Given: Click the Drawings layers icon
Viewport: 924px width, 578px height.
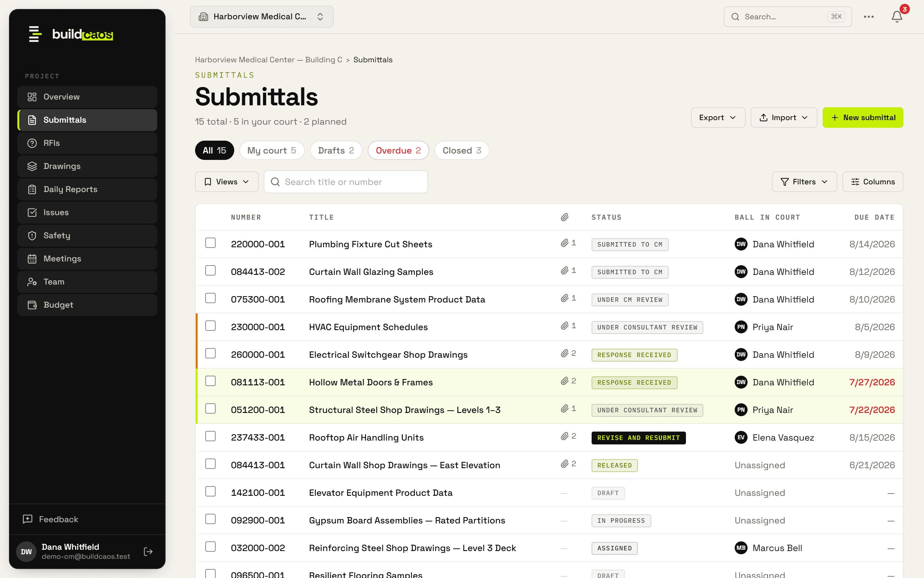Looking at the screenshot, I should (x=32, y=166).
